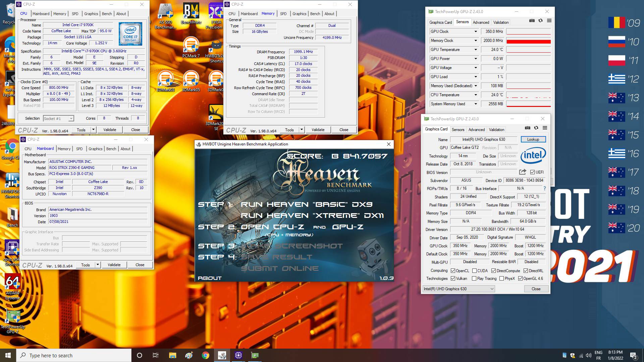Open the EVGA Precision desktop icon
This screenshot has height=362, width=644.
(x=216, y=16)
